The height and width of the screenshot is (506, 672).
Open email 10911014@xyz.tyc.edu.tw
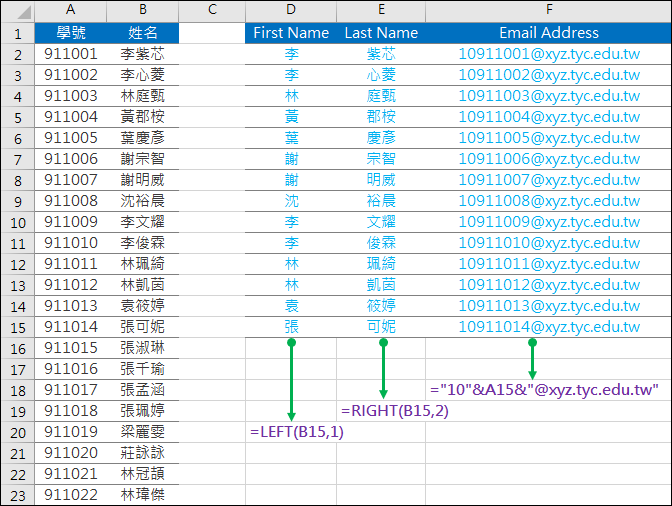click(x=549, y=327)
